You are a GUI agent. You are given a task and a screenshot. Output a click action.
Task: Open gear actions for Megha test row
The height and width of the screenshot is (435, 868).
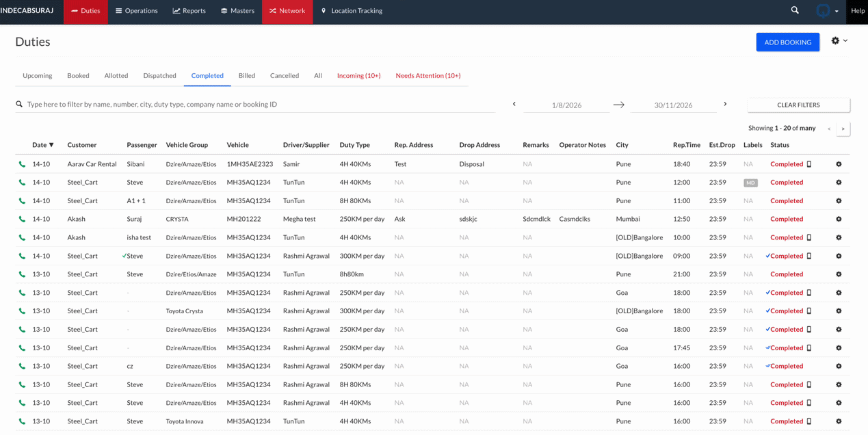pyautogui.click(x=839, y=219)
